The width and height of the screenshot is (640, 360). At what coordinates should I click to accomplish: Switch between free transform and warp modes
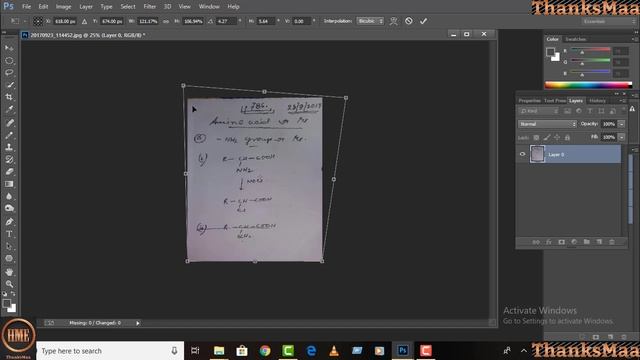click(x=393, y=21)
